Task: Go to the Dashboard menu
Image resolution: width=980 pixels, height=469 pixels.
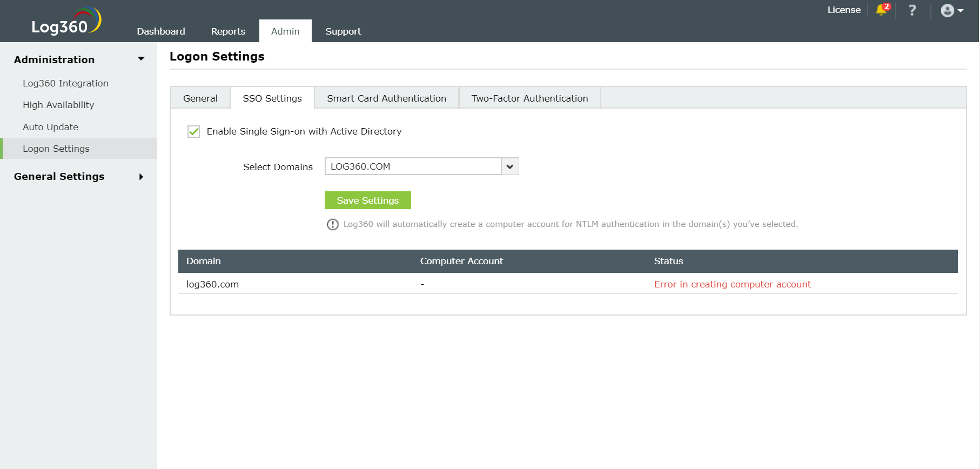Action: tap(161, 31)
